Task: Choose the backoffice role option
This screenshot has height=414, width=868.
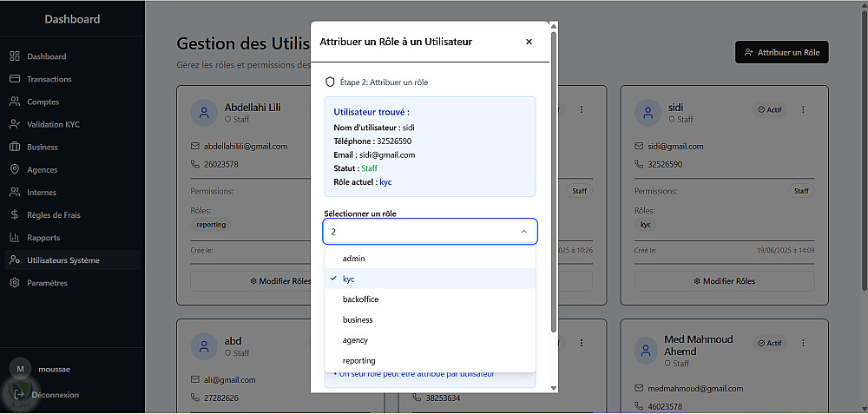Action: click(x=360, y=299)
